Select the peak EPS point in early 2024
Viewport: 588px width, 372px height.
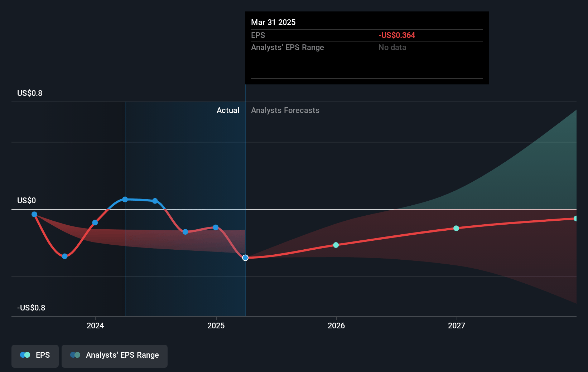tap(125, 199)
